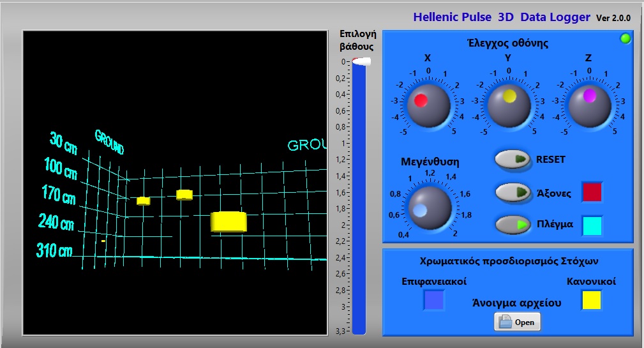Click the 240 cm depth label
Image resolution: width=644 pixels, height=348 pixels.
tap(56, 222)
